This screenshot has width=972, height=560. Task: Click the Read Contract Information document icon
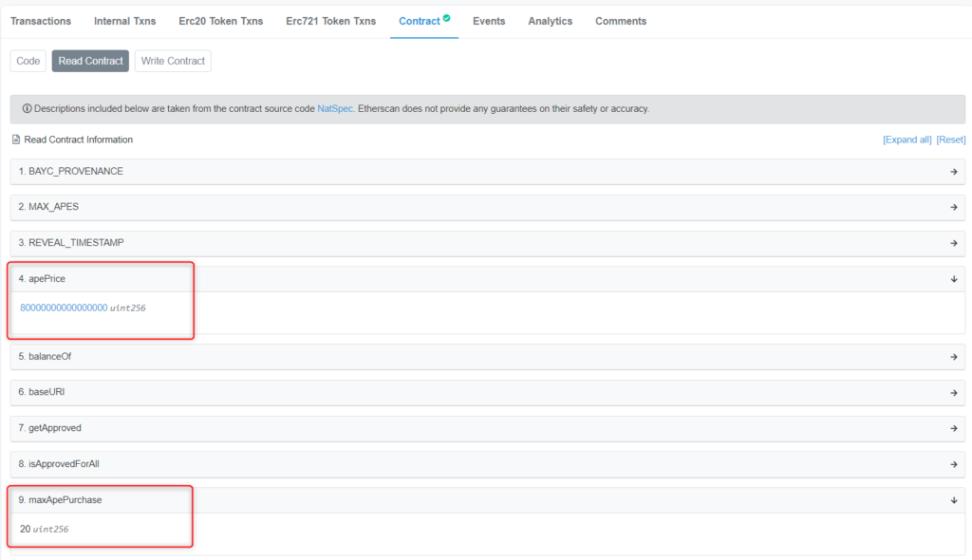point(15,140)
